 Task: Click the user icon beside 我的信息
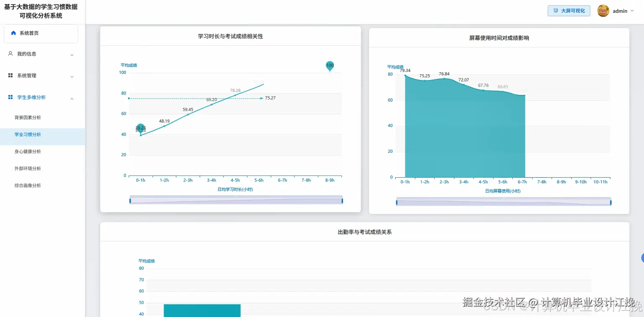coord(11,54)
